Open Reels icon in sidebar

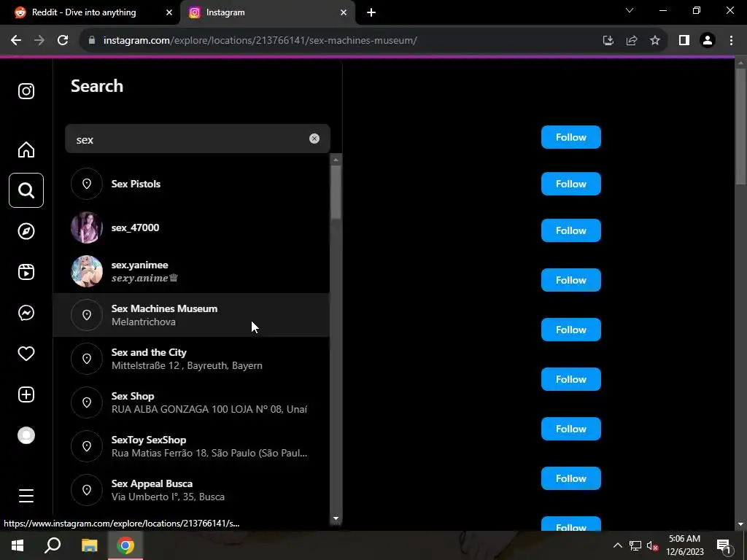(26, 272)
